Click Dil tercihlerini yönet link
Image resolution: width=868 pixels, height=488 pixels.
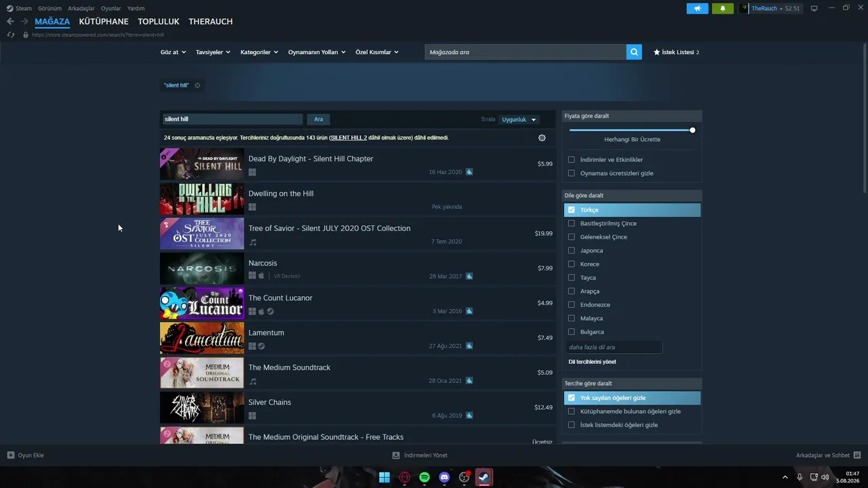(592, 362)
